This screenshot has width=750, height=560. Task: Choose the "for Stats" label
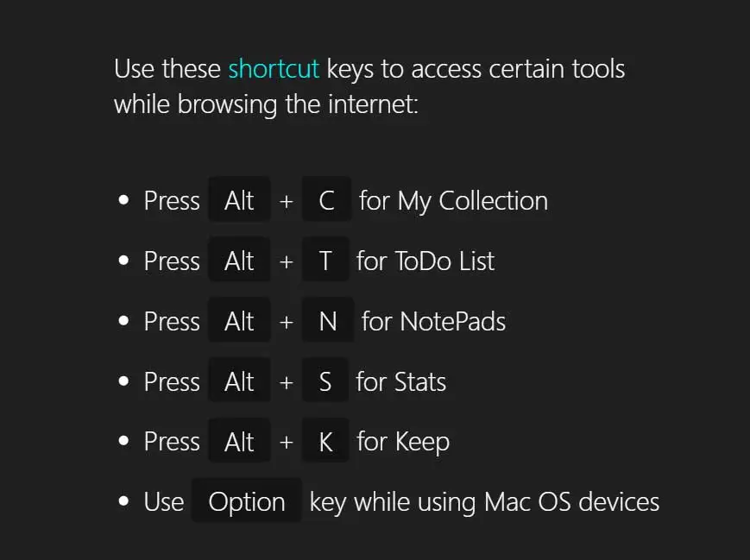coord(401,382)
